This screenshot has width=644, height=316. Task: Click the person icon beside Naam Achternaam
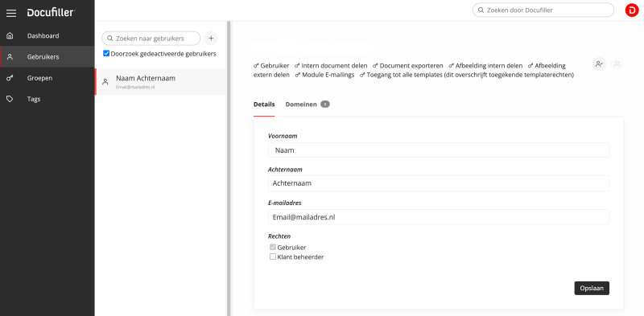(105, 82)
